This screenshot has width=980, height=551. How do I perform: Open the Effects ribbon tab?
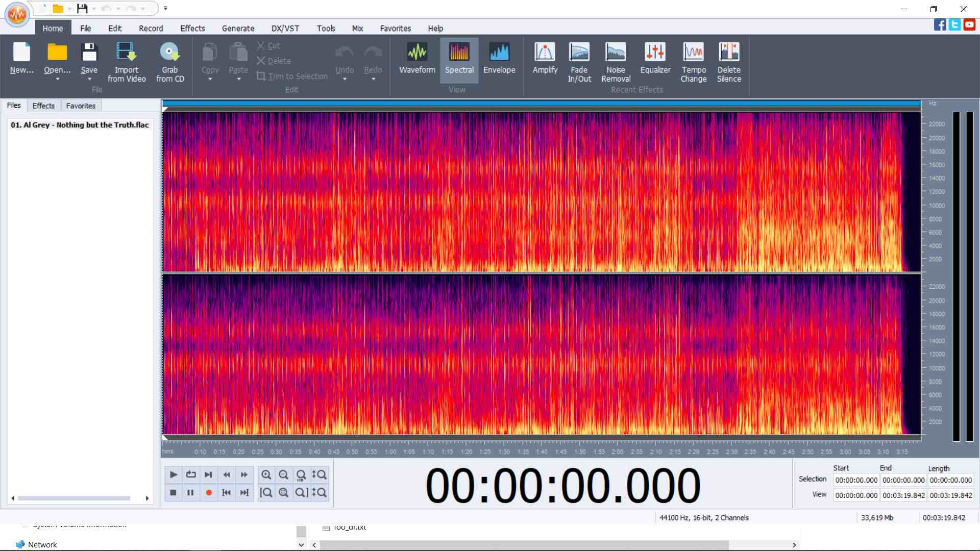(x=192, y=29)
